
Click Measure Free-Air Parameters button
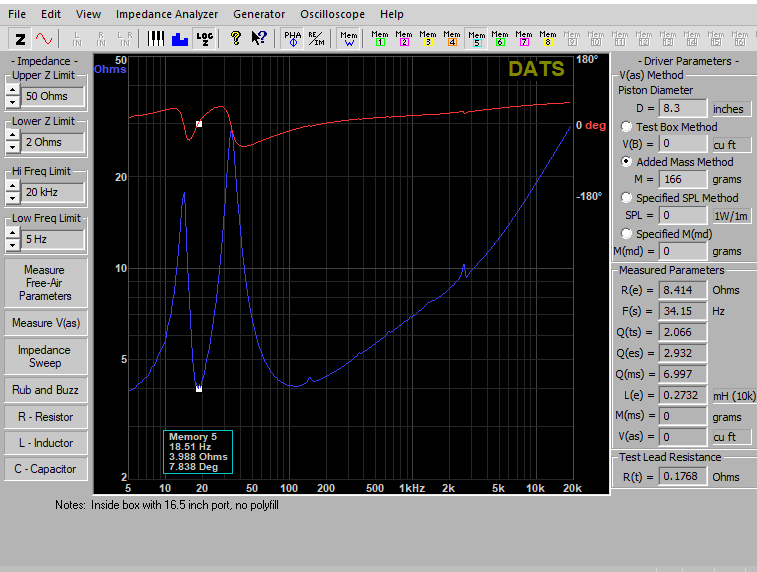[45, 283]
